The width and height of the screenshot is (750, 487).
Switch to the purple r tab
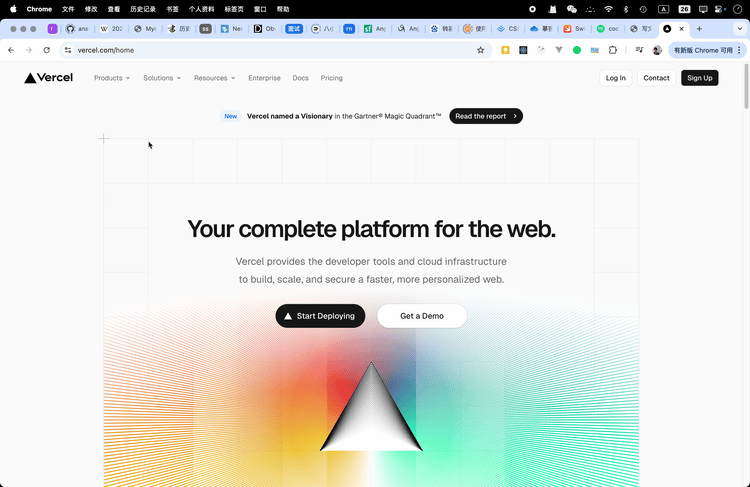click(x=52, y=29)
